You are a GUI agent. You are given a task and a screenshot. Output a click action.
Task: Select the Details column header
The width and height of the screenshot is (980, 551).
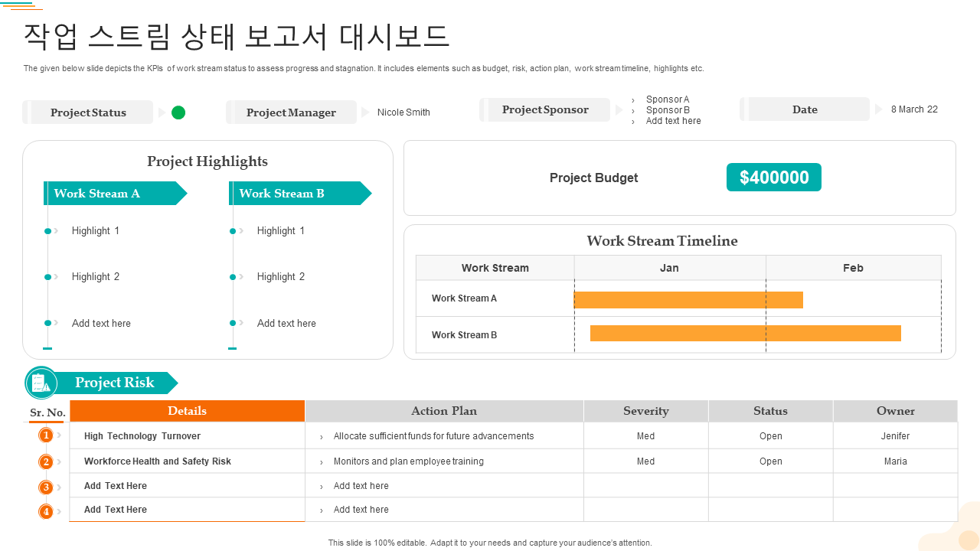click(188, 411)
